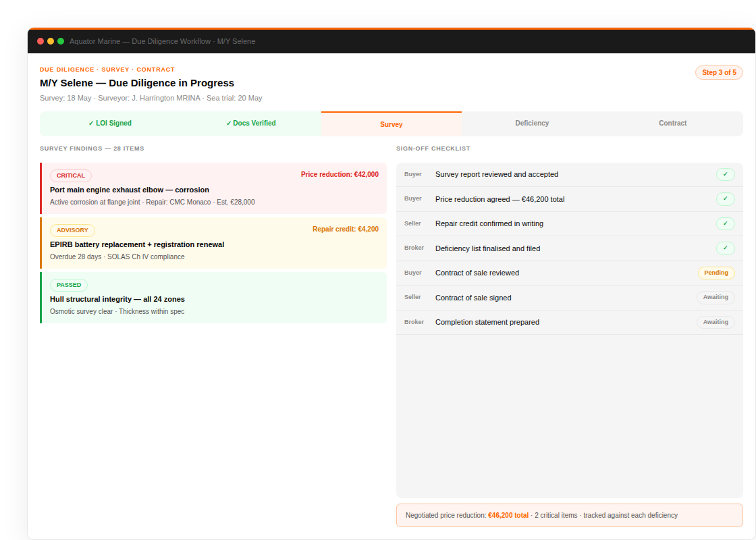The image size is (756, 540).
Task: Close the window with red button
Action: point(40,41)
